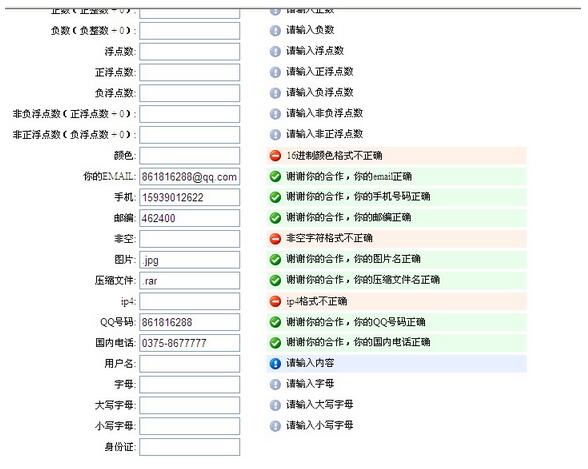This screenshot has width=588, height=469.
Task: Click the 图片 field containing .jpg
Action: 189,260
